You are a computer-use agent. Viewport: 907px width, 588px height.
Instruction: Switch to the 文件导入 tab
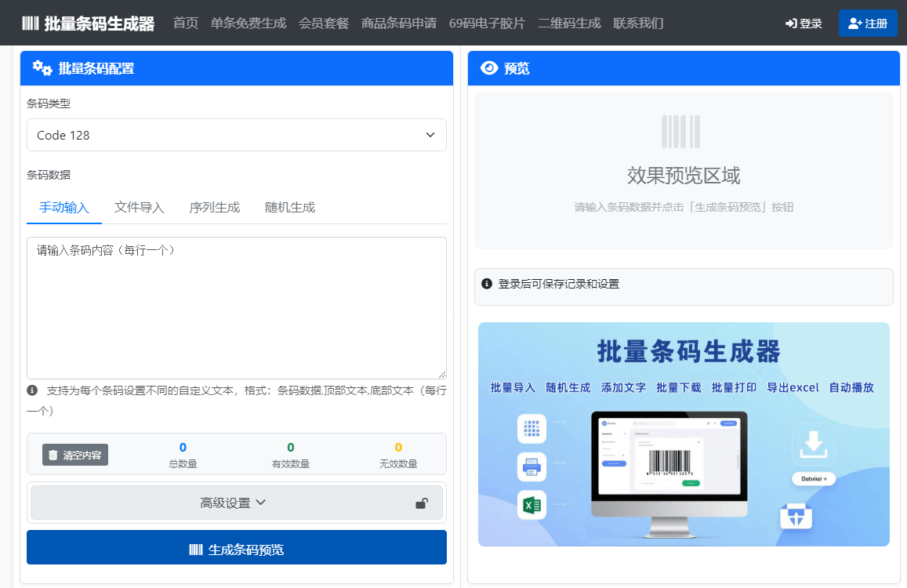point(140,207)
